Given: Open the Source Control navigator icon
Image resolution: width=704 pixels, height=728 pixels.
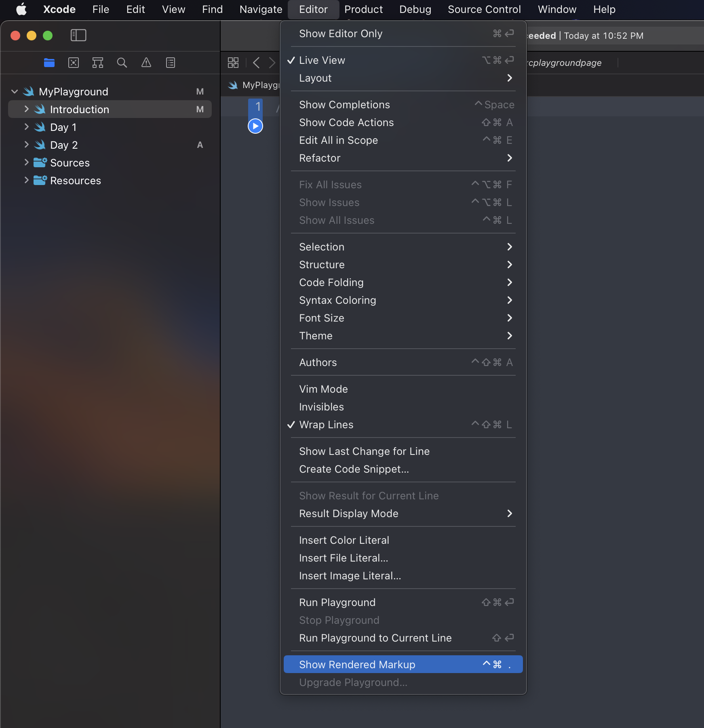Looking at the screenshot, I should point(74,63).
